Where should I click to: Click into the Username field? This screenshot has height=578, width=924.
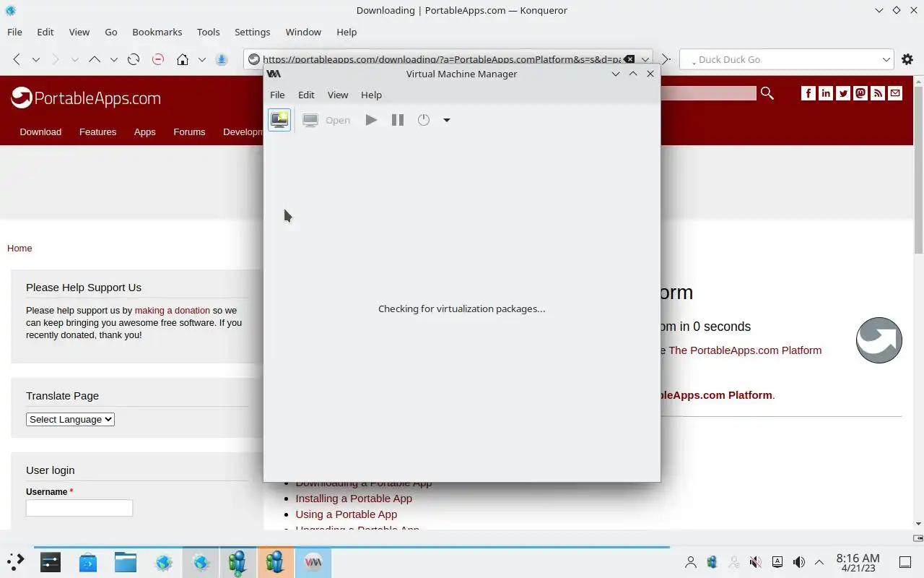79,508
